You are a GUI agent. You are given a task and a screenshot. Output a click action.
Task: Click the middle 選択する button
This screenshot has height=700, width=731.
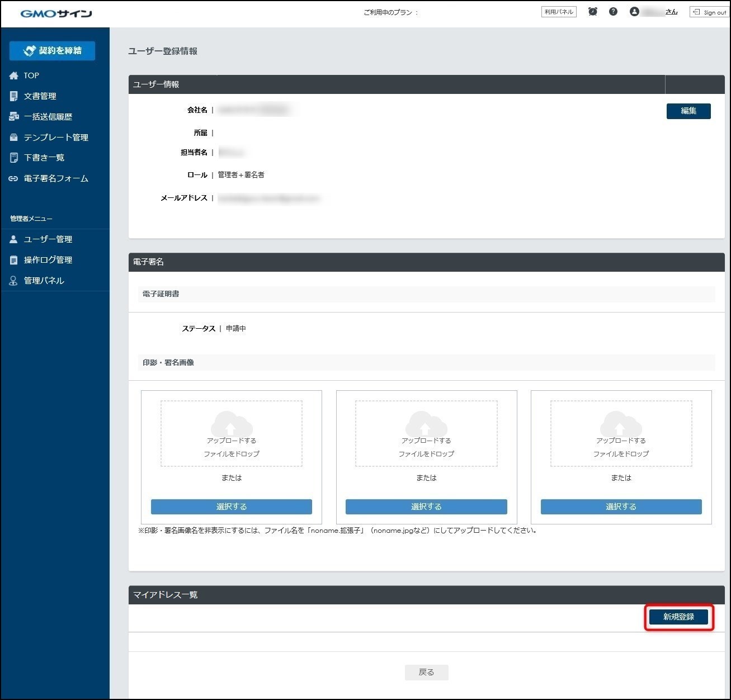tap(426, 507)
